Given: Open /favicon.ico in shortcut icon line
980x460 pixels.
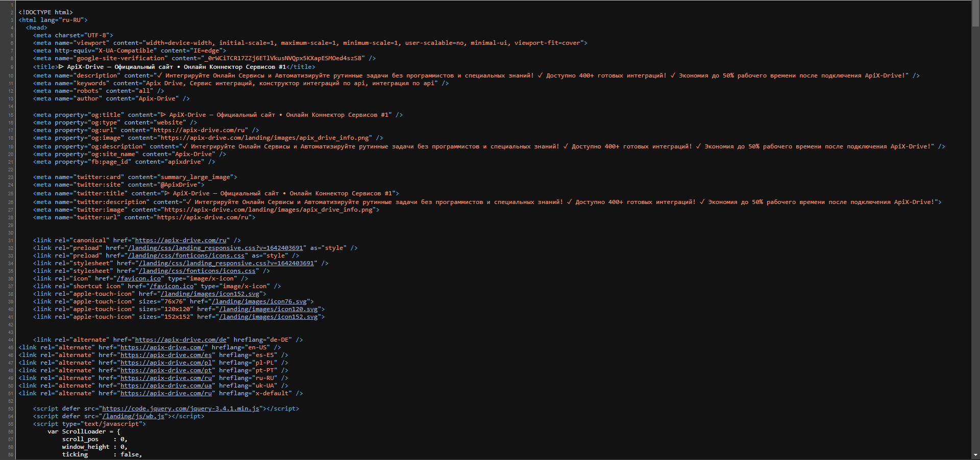Looking at the screenshot, I should point(171,286).
